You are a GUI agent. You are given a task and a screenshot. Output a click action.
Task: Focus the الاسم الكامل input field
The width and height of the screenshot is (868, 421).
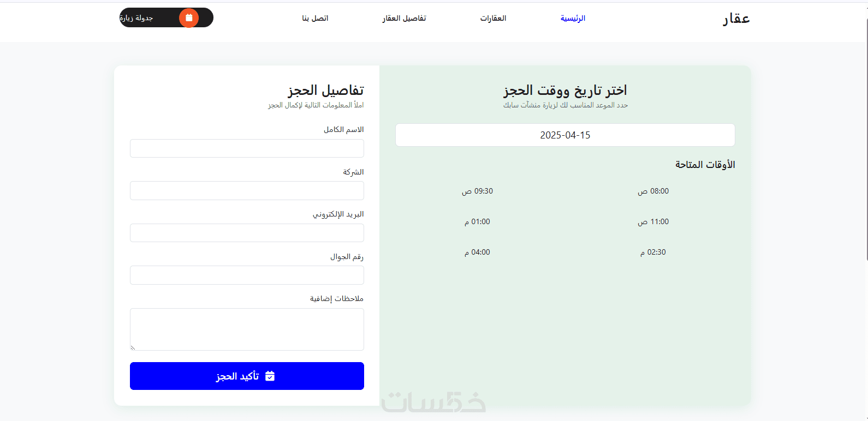(x=247, y=148)
